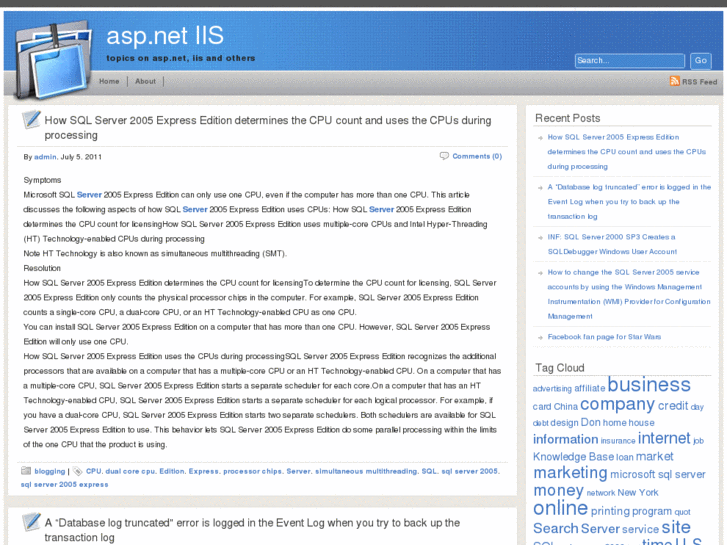
Task: Click the Search input field
Action: 630,61
